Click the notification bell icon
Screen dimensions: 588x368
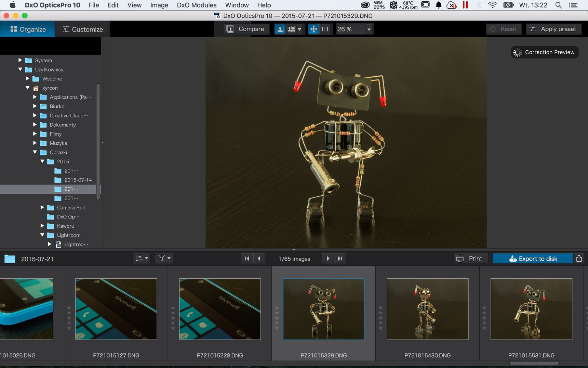tap(439, 5)
